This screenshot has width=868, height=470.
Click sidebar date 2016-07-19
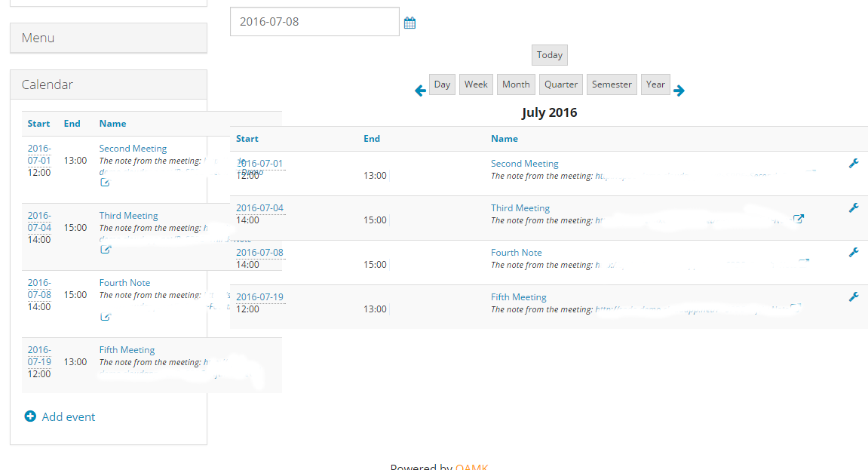[39, 355]
